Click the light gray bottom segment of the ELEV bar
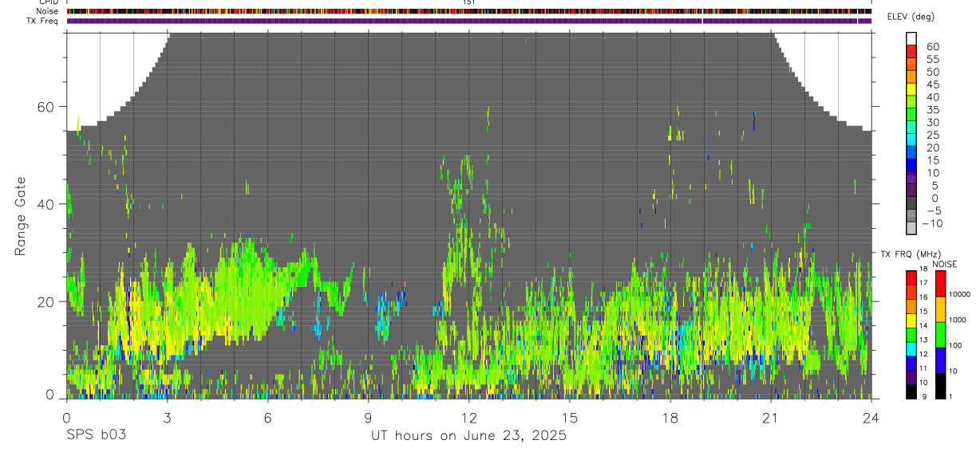Viewport: 980px width, 452px height. point(911,227)
